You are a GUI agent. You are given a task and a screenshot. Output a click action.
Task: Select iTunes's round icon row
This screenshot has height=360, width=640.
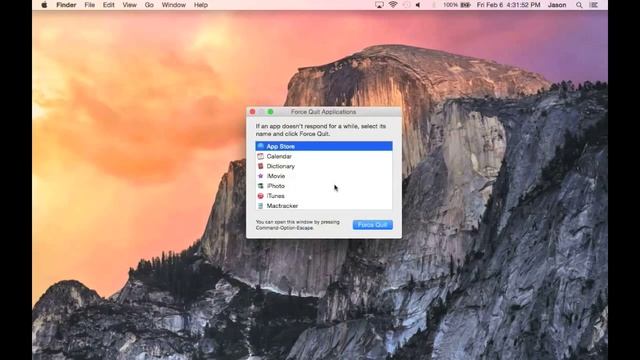(324, 196)
